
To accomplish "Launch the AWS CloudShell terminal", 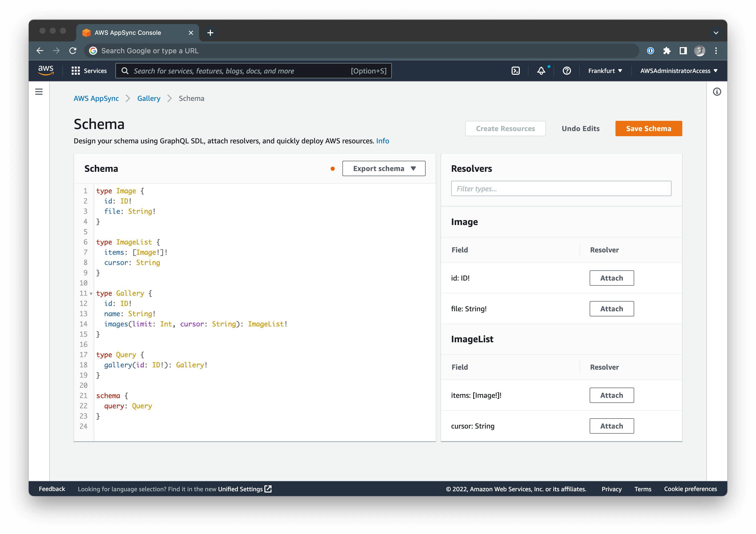I will point(515,70).
